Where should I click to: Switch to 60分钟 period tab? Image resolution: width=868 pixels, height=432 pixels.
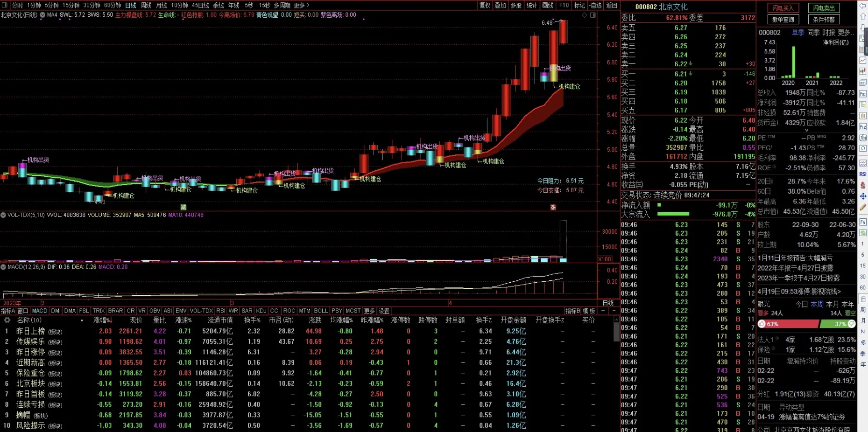[x=113, y=5]
